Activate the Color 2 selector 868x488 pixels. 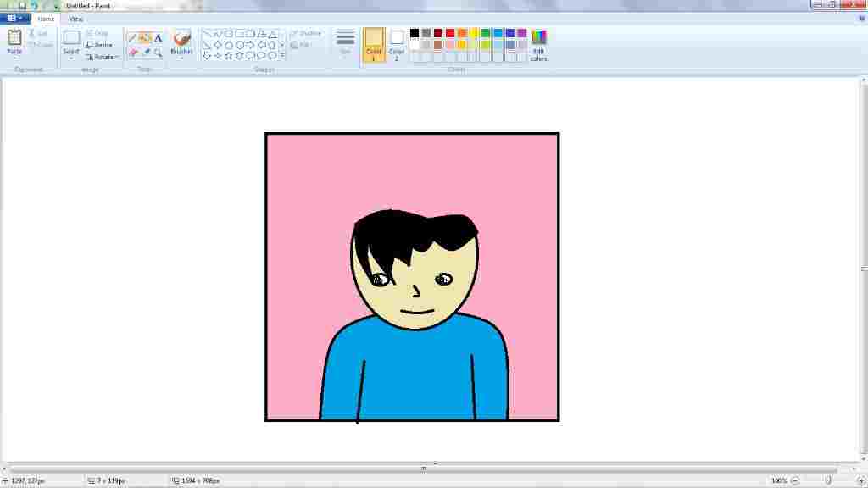(x=397, y=45)
